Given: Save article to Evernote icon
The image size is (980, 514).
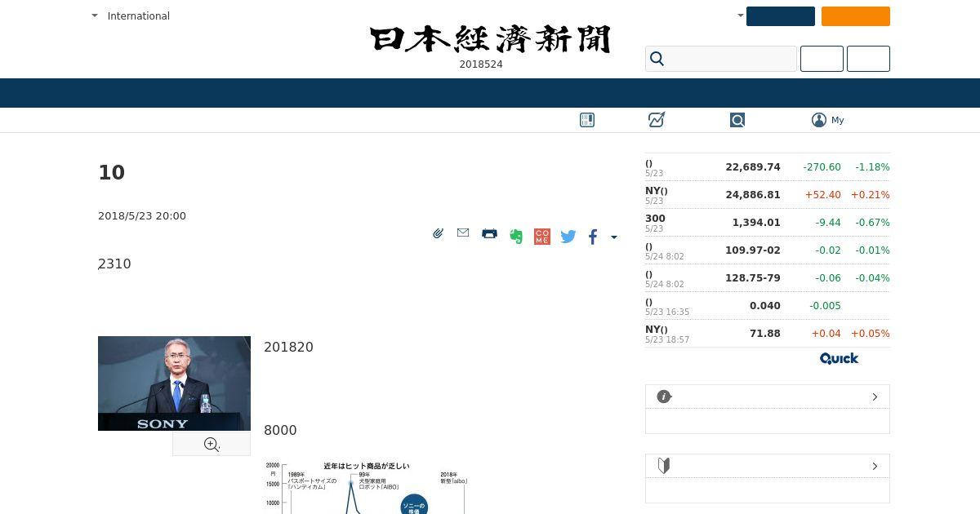Looking at the screenshot, I should pos(516,237).
